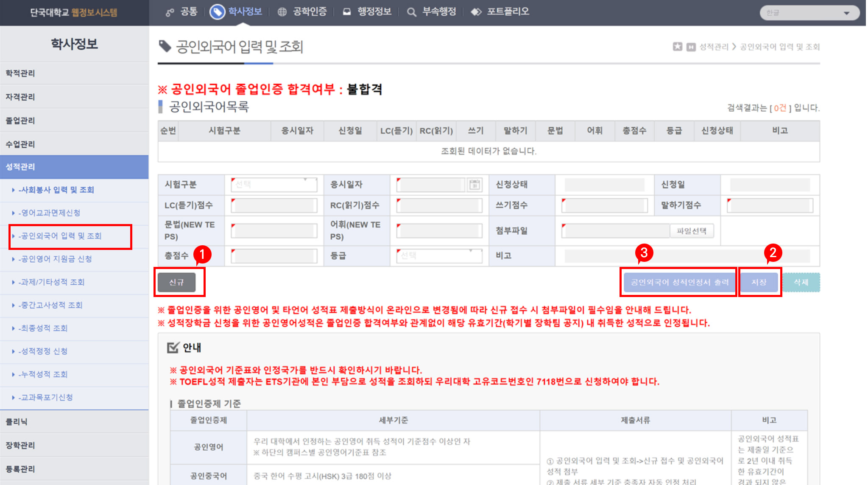Open the calendar picker for 응시일자

pyautogui.click(x=475, y=185)
